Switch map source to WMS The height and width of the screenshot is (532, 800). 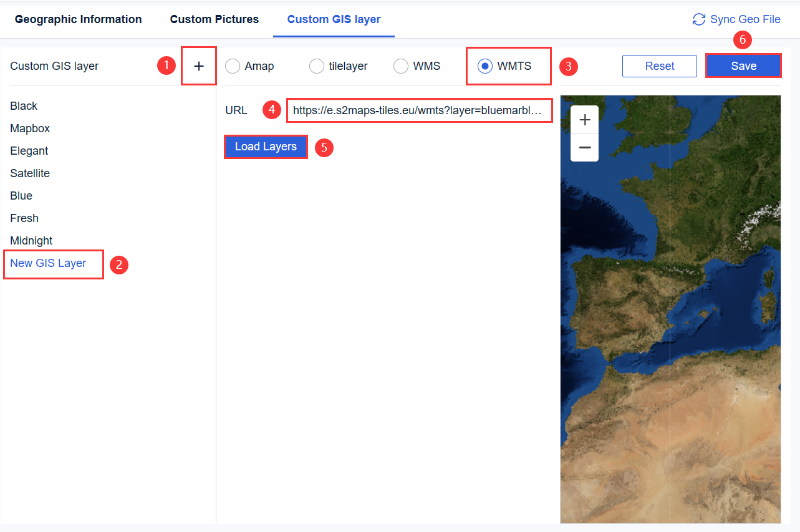coord(400,65)
